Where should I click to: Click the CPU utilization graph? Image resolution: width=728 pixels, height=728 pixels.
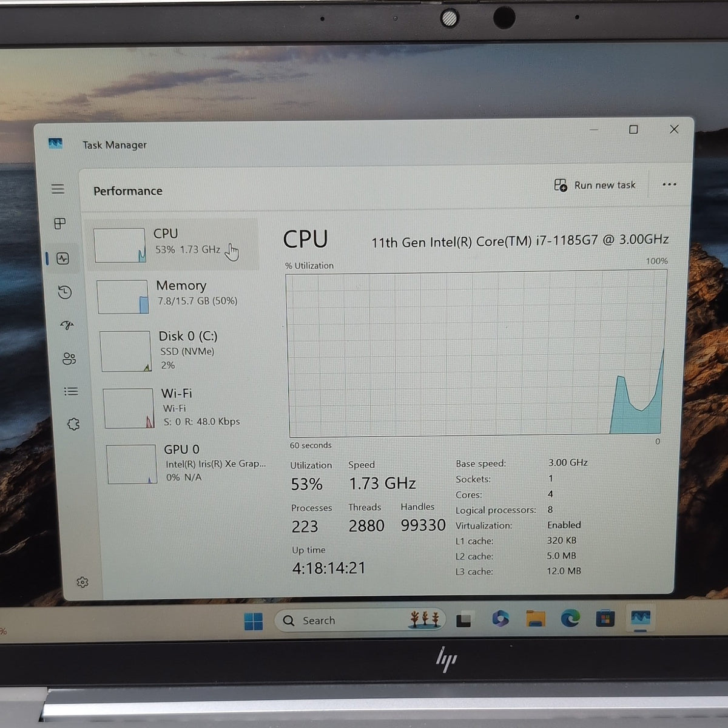click(x=476, y=354)
